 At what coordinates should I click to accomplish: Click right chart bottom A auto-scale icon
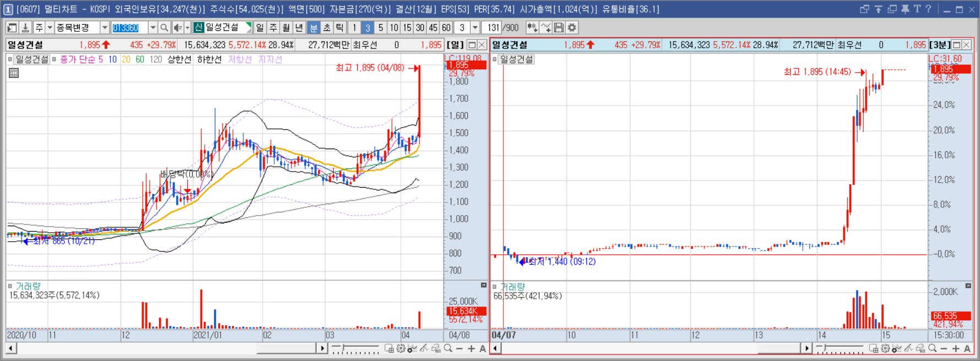967,348
